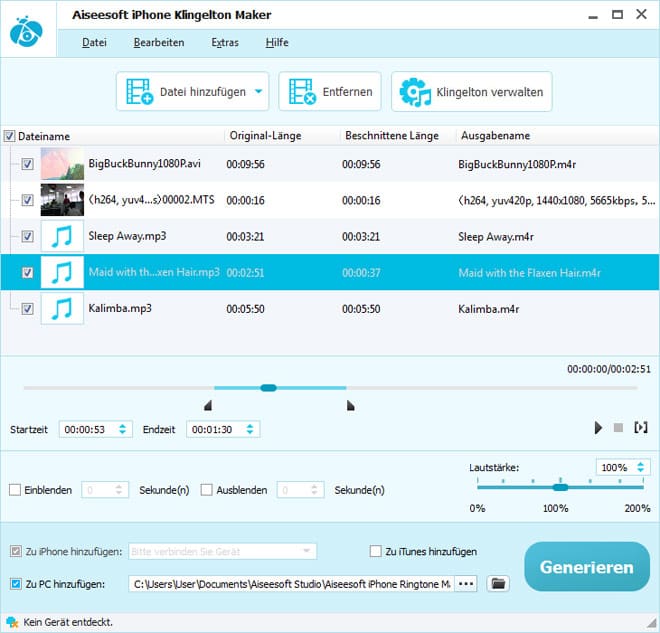
Task: Open output folder with folder icon
Action: 499,583
